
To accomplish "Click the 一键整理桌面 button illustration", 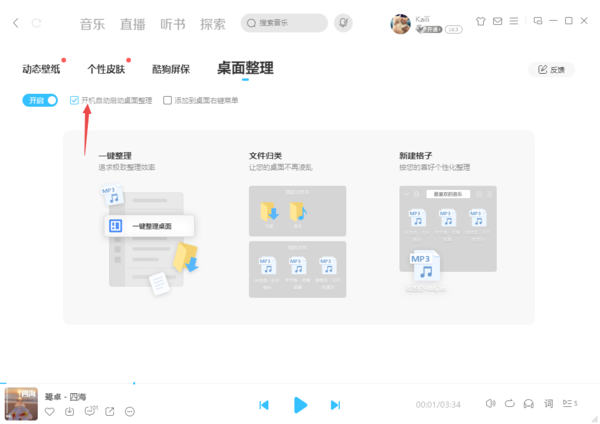I will pos(149,226).
